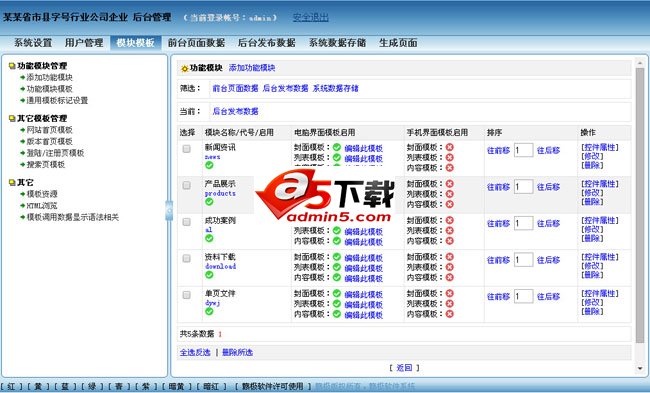Click 单页文件 mobile 封面模板 red X icon
650x393 pixels.
coord(450,294)
